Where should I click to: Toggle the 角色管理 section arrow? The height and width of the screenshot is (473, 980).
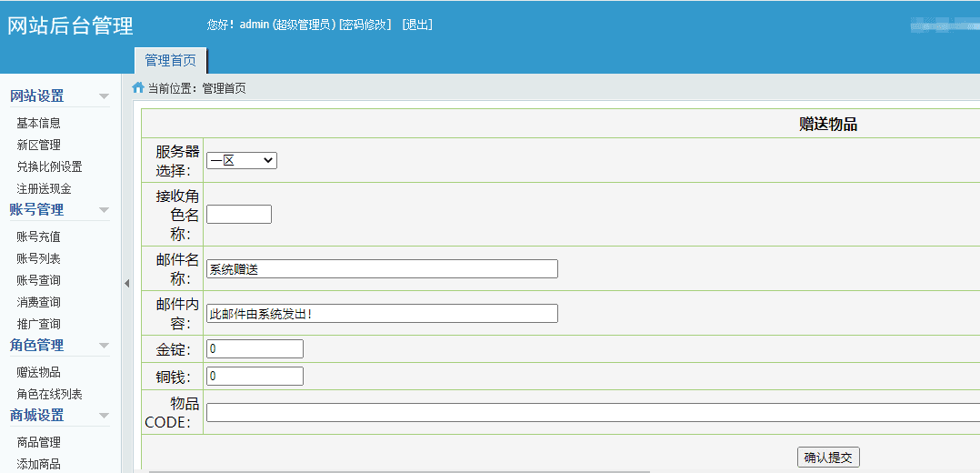(104, 346)
